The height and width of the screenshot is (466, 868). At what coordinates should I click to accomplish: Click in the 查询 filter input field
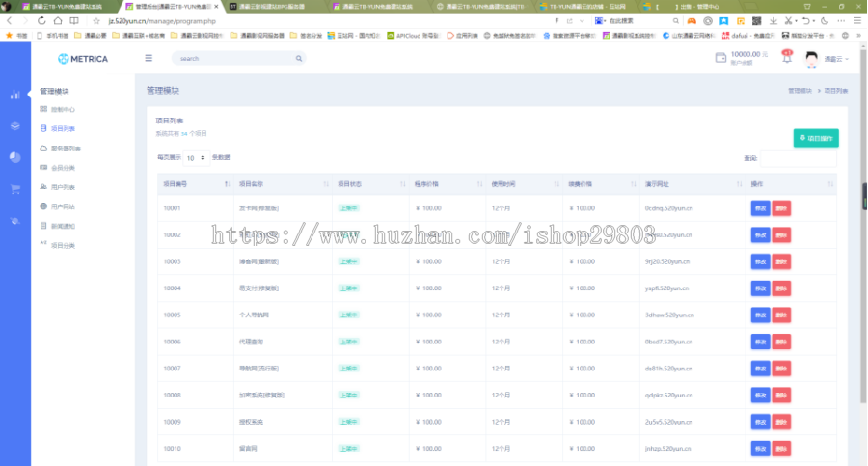click(799, 158)
